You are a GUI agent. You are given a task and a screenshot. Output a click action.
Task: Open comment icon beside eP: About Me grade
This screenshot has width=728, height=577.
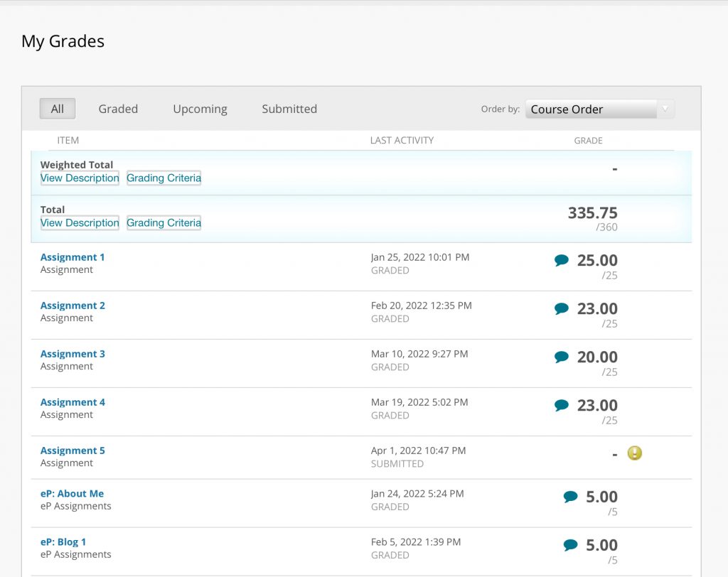click(570, 497)
